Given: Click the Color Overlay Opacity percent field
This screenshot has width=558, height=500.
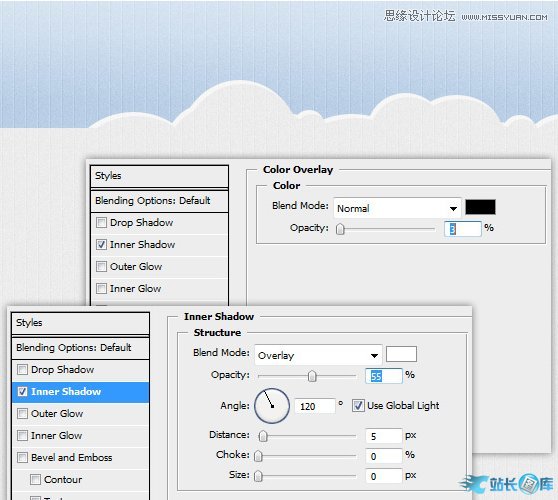Looking at the screenshot, I should pos(463,229).
